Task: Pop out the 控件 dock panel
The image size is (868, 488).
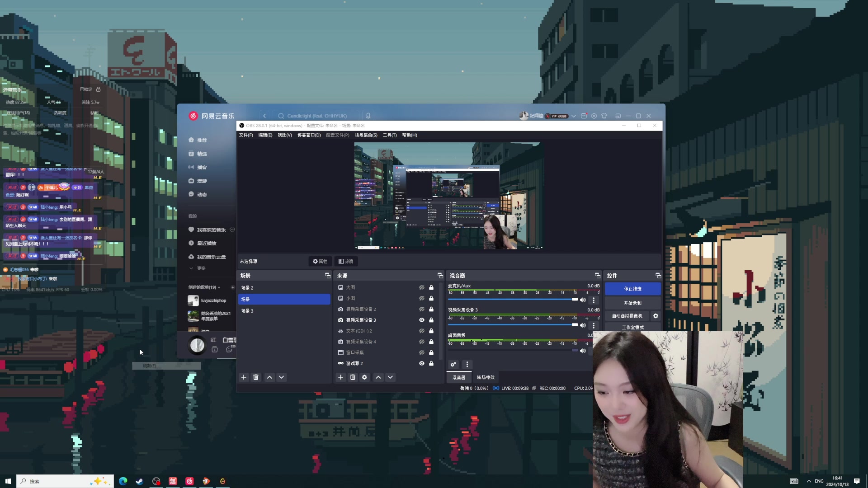Action: [x=658, y=276]
